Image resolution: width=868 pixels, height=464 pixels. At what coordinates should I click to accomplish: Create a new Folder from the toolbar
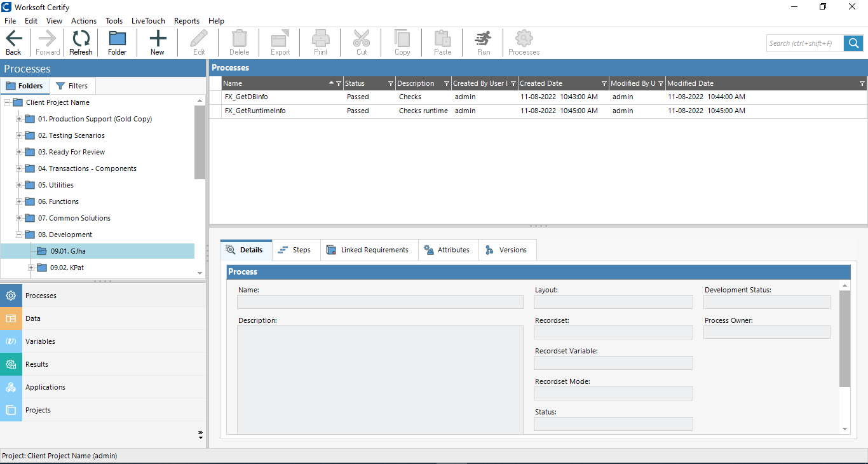(x=117, y=43)
